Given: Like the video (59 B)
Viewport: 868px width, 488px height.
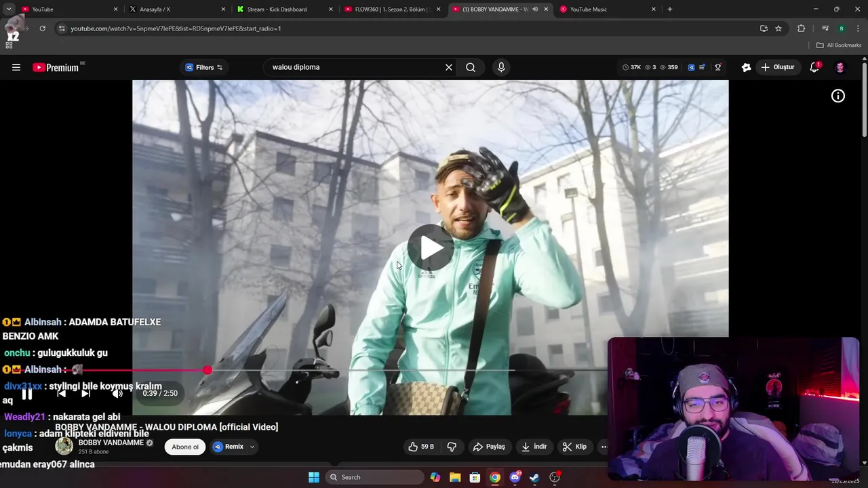Looking at the screenshot, I should (x=420, y=447).
